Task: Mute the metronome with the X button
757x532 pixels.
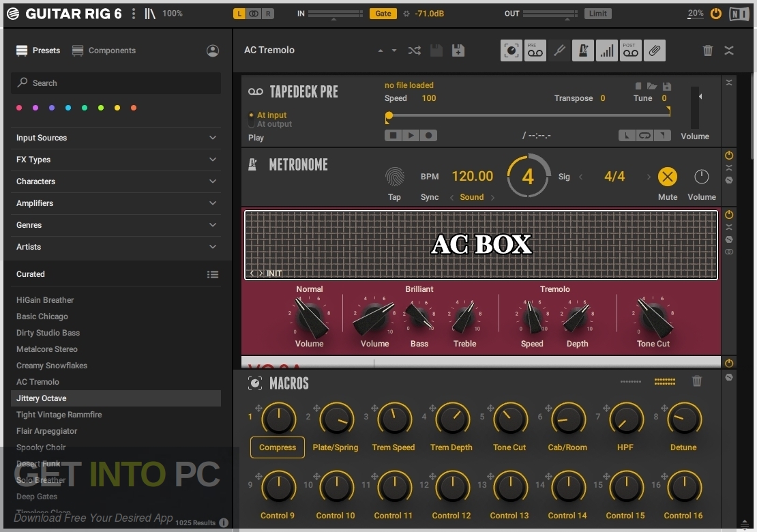Action: (668, 176)
